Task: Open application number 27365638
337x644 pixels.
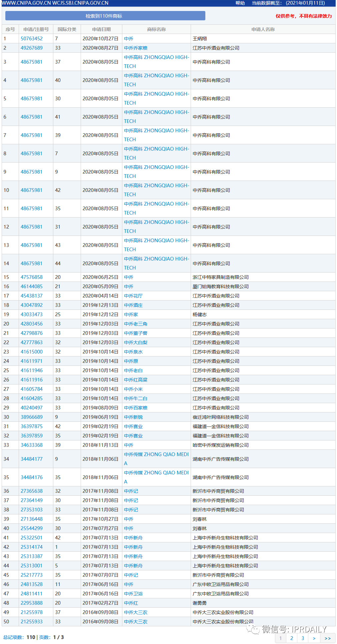Action: click(x=32, y=491)
